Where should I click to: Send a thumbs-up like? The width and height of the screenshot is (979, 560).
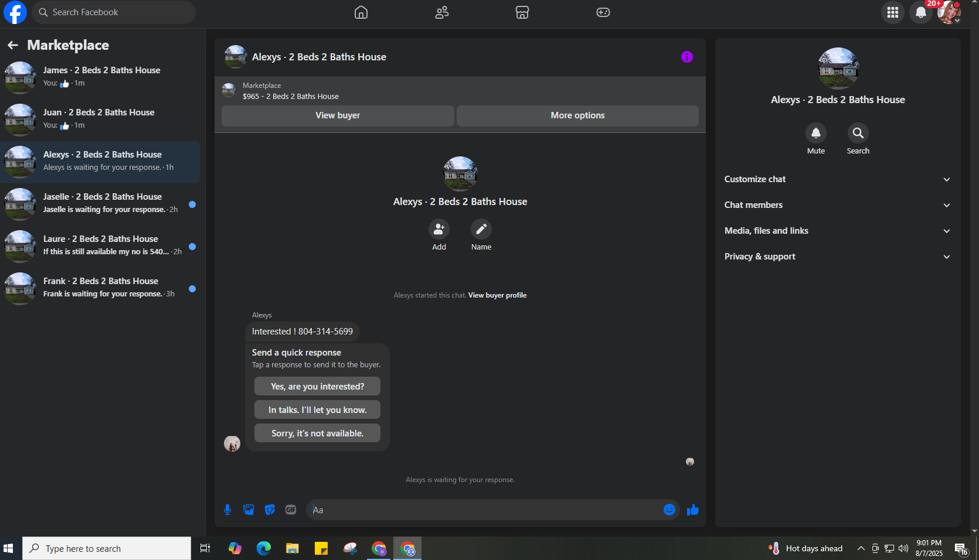click(693, 510)
